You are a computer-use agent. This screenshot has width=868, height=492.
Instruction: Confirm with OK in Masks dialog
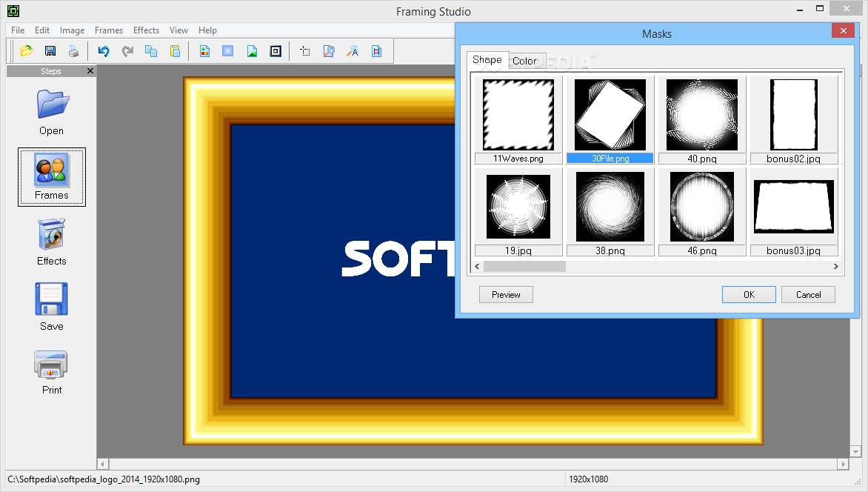pyautogui.click(x=749, y=295)
